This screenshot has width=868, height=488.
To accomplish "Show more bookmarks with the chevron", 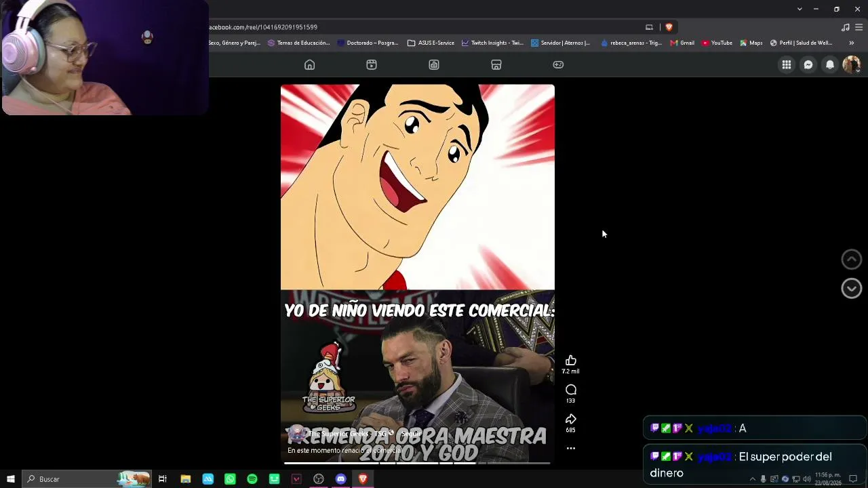I will click(852, 43).
